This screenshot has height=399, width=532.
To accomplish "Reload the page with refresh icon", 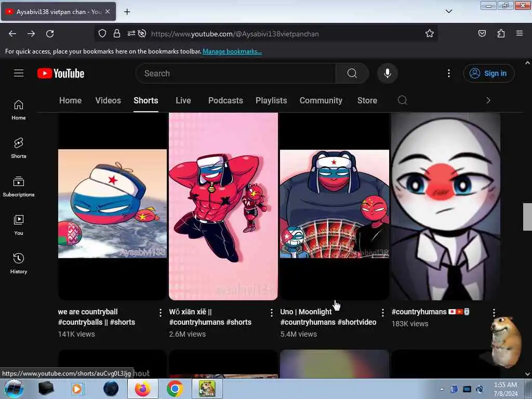I will click(50, 34).
